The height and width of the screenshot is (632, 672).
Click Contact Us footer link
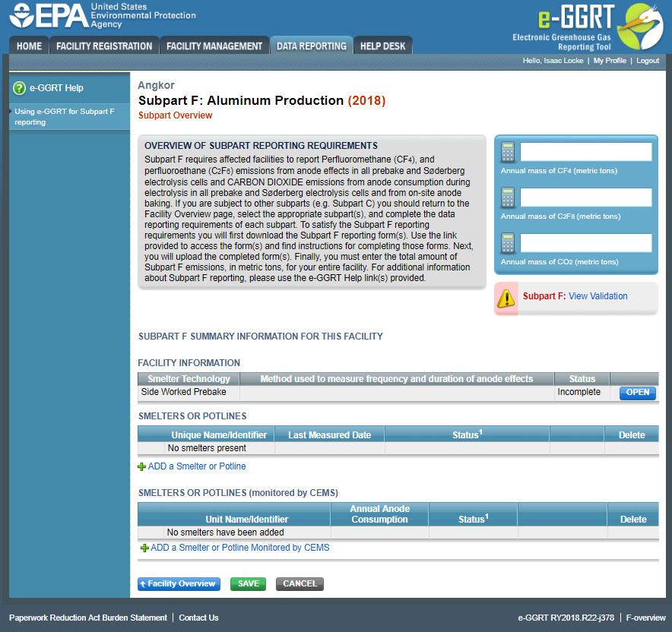tap(198, 618)
